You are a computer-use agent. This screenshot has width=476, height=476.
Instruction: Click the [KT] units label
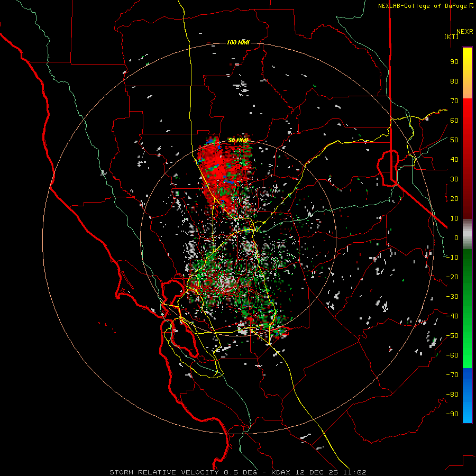click(x=451, y=36)
